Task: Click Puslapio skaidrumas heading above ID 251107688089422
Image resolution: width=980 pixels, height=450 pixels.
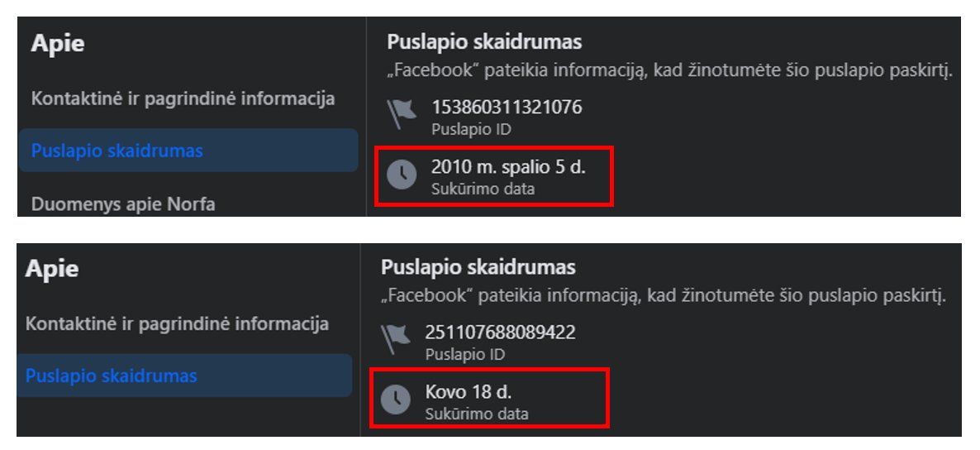Action: (x=478, y=267)
